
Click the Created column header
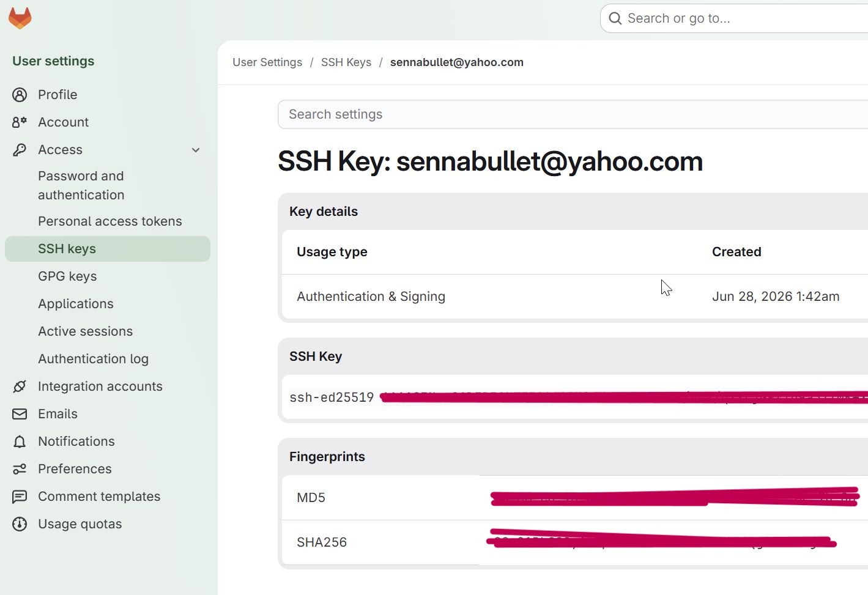pos(736,252)
